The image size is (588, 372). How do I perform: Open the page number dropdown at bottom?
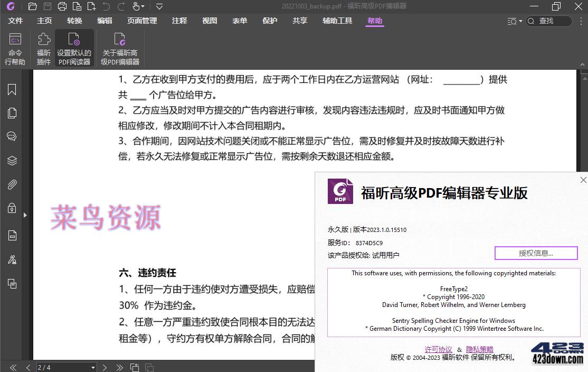coord(93,367)
